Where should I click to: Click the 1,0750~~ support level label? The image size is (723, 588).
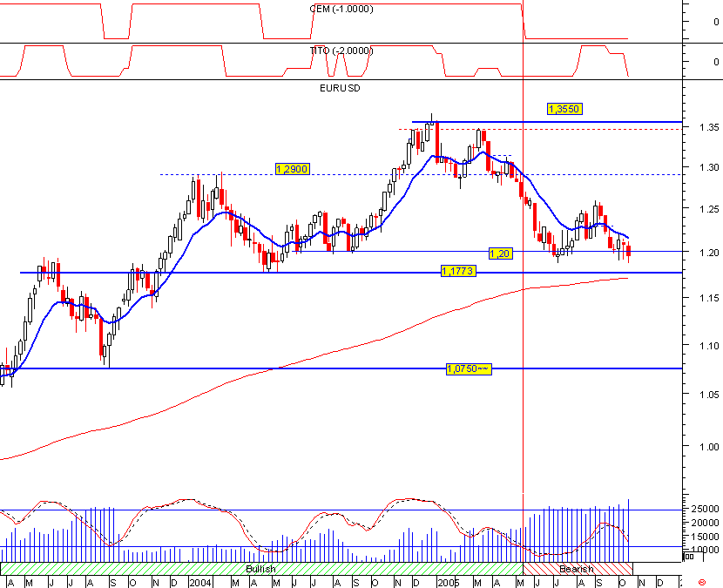pos(469,369)
